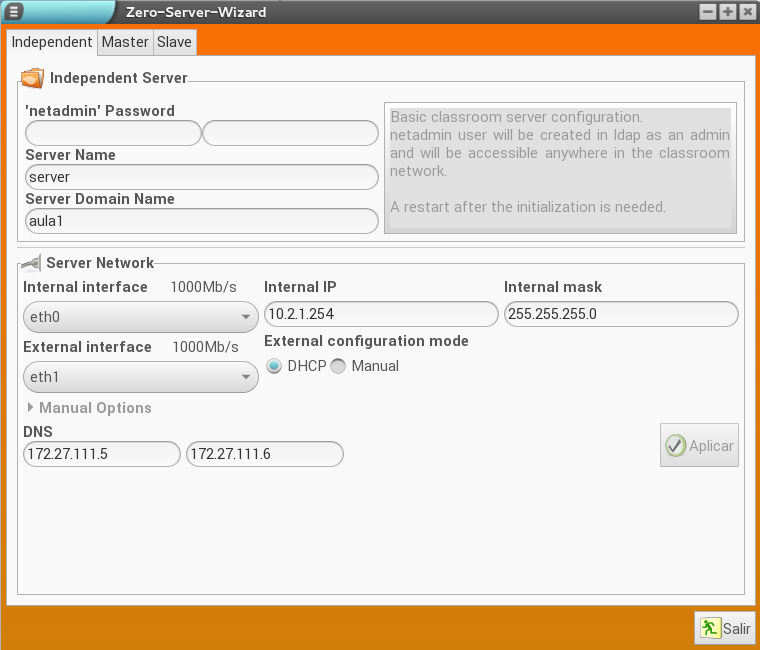760x650 pixels.
Task: Close the Zero-Server-Wizard window
Action: tap(746, 12)
